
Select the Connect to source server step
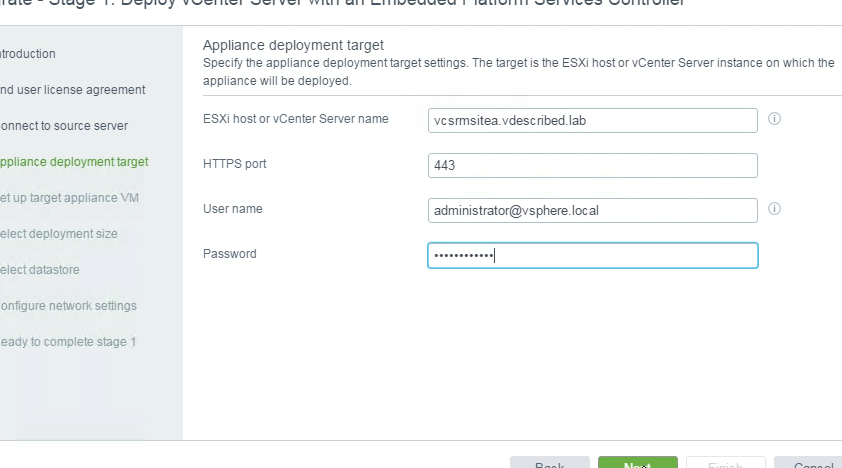[64, 126]
